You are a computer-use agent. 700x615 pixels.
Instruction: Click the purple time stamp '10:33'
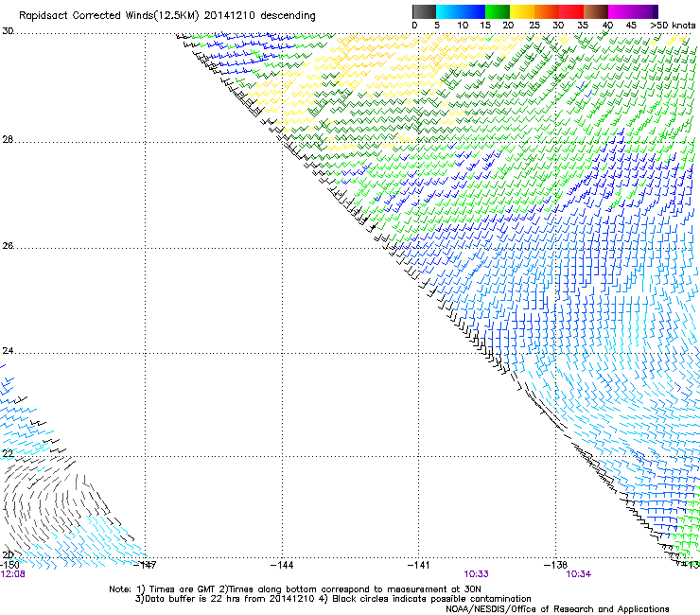point(477,574)
